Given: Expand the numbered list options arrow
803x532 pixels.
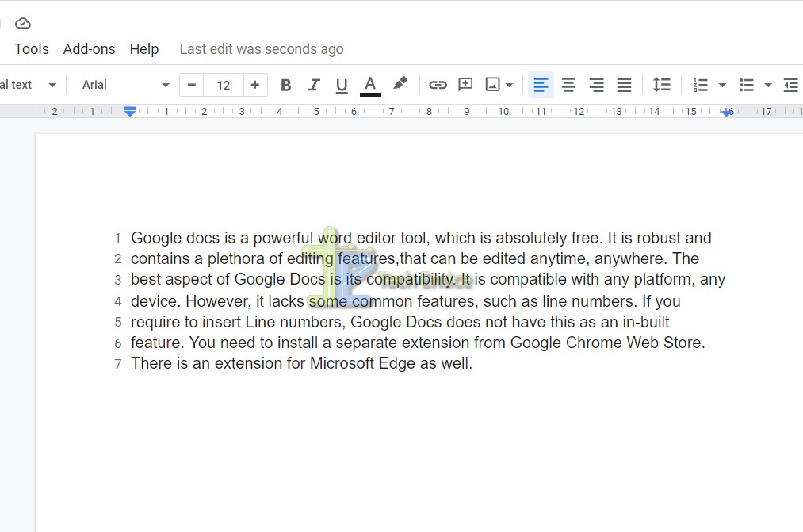Looking at the screenshot, I should pos(722,85).
